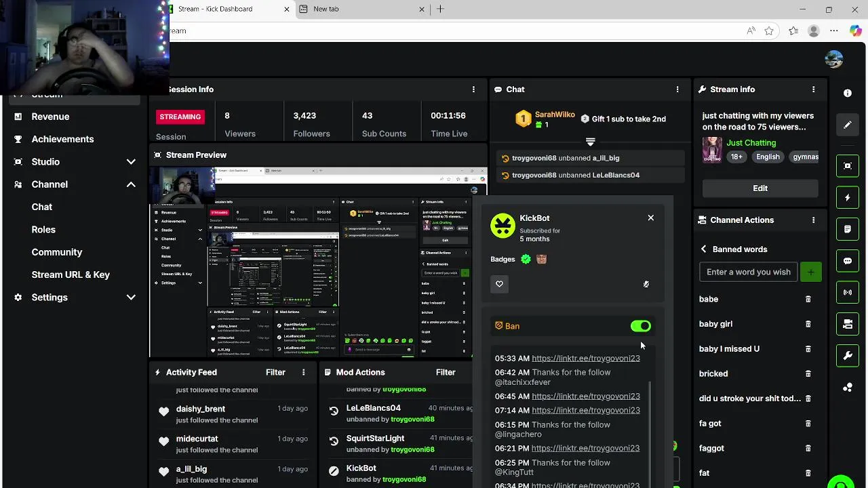Click the Stream Preview thumbnail
868x488 pixels.
[x=318, y=262]
